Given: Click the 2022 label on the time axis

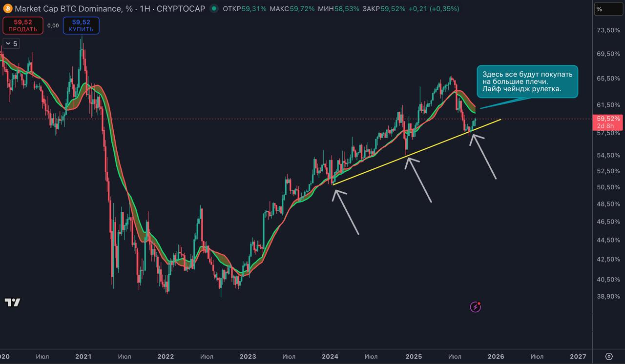Looking at the screenshot, I should click(166, 357).
